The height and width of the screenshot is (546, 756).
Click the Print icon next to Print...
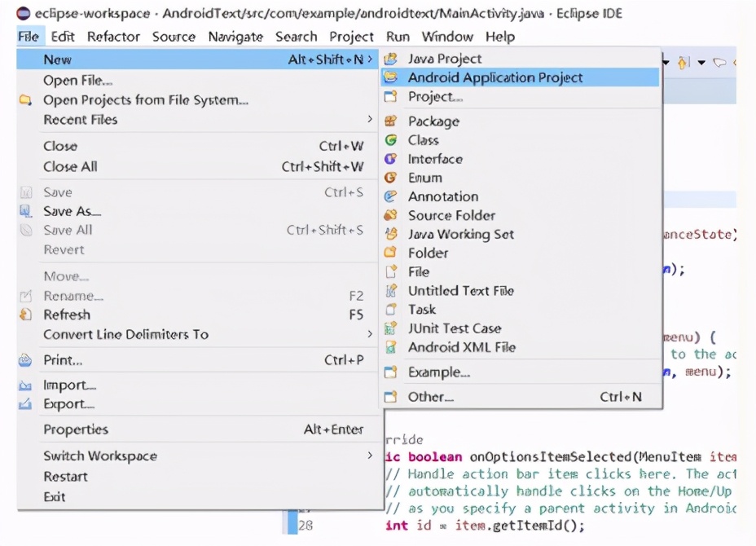click(x=26, y=359)
